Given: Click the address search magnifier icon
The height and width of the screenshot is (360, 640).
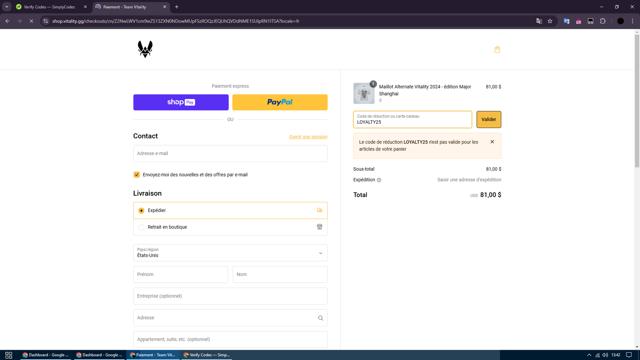Looking at the screenshot, I should coord(320,318).
